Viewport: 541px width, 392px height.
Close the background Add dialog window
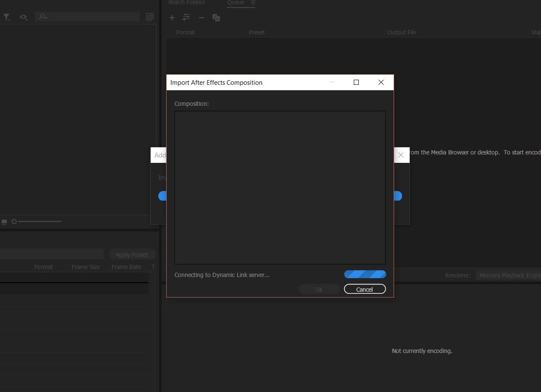coord(401,155)
